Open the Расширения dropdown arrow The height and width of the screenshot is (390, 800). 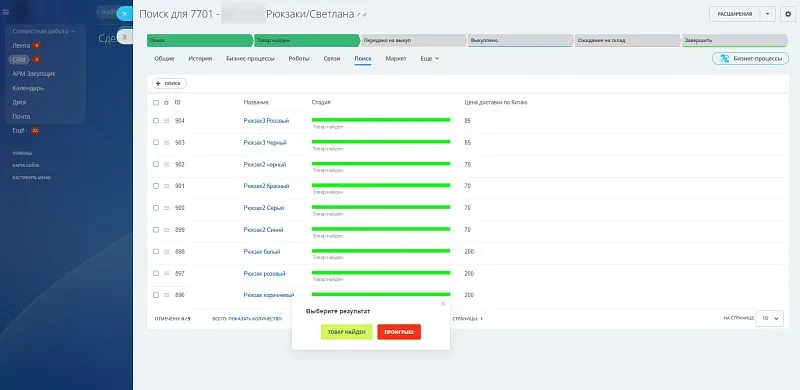coord(767,14)
